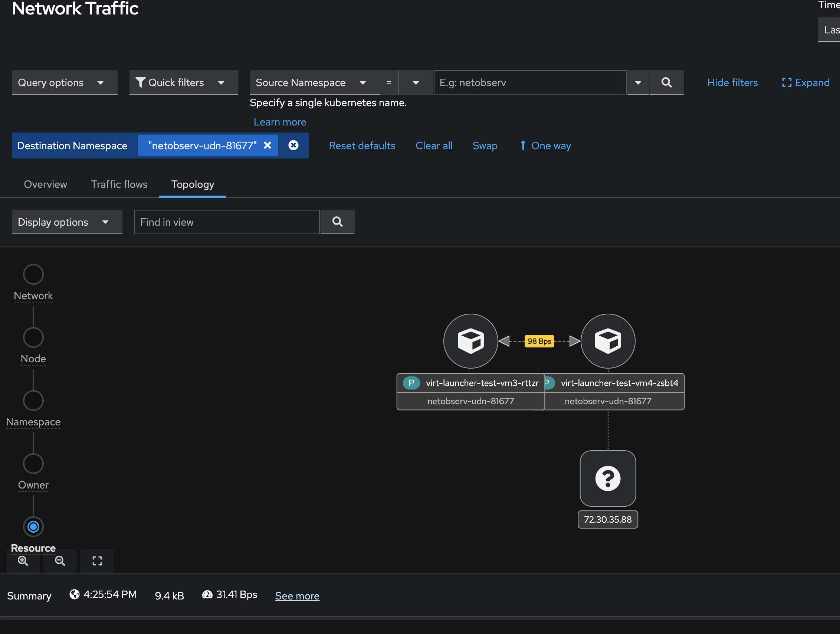Expand the Quick filters dropdown
Viewport: 840px width, 634px height.
point(183,82)
